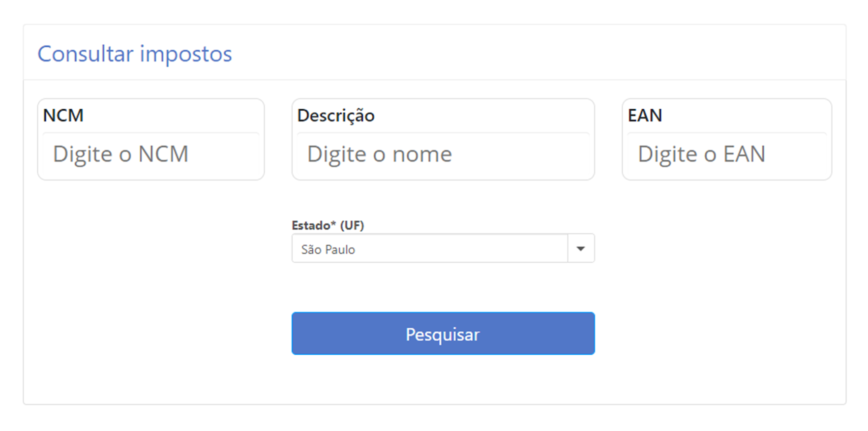This screenshot has width=868, height=431.
Task: Focus the Descrição text field
Action: [443, 154]
